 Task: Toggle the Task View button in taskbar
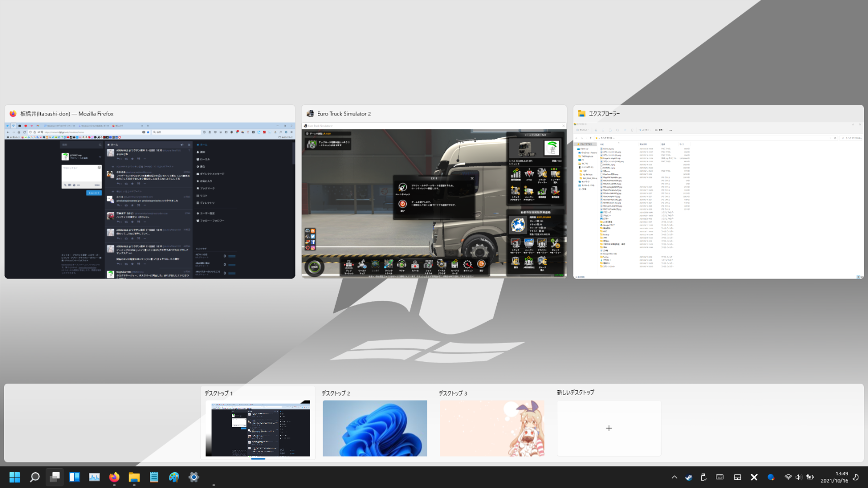(x=54, y=477)
